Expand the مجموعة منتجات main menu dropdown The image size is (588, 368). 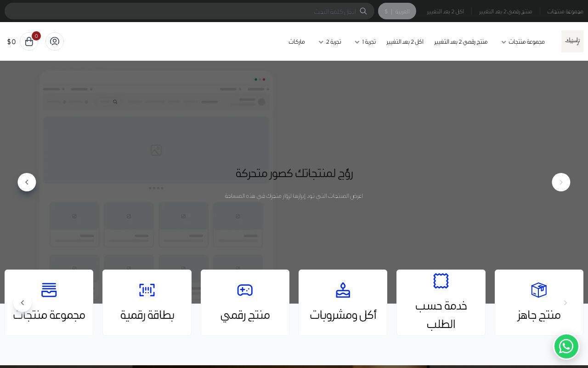click(523, 42)
